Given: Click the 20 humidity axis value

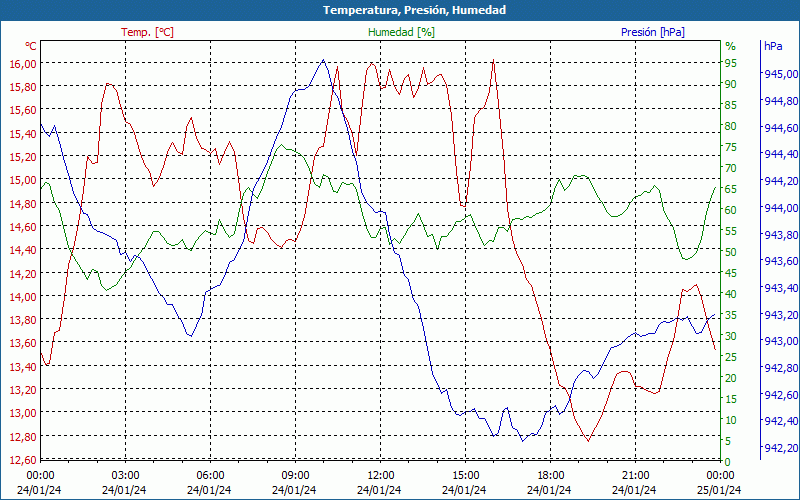Looking at the screenshot, I should click(731, 378).
